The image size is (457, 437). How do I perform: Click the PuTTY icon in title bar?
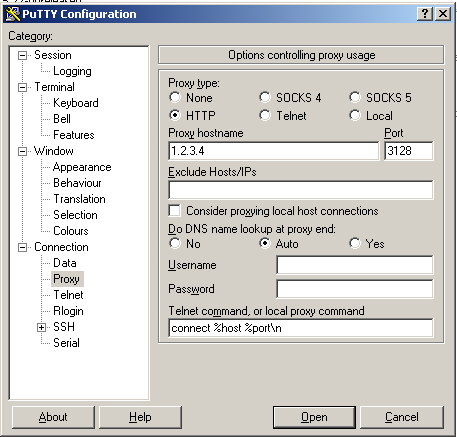pyautogui.click(x=13, y=14)
